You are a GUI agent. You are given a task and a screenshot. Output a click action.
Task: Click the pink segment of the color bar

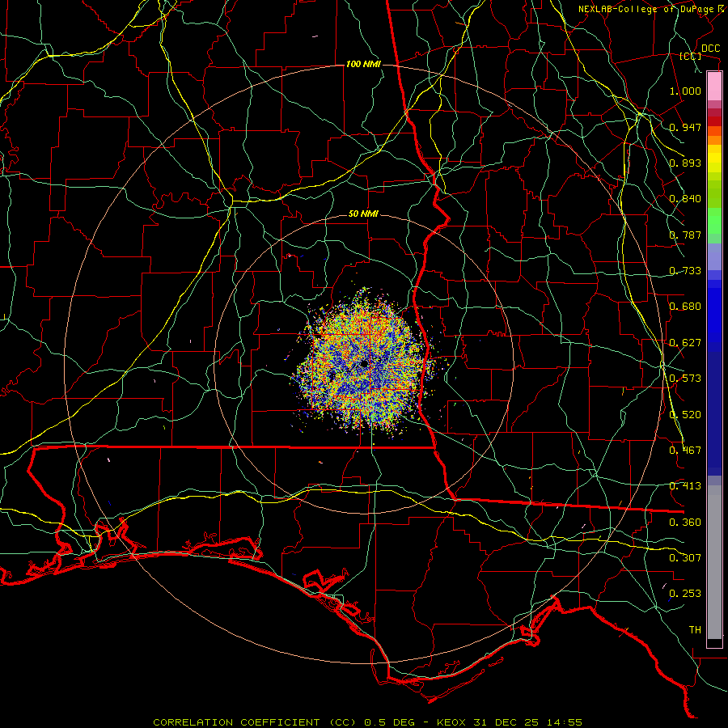coord(714,87)
